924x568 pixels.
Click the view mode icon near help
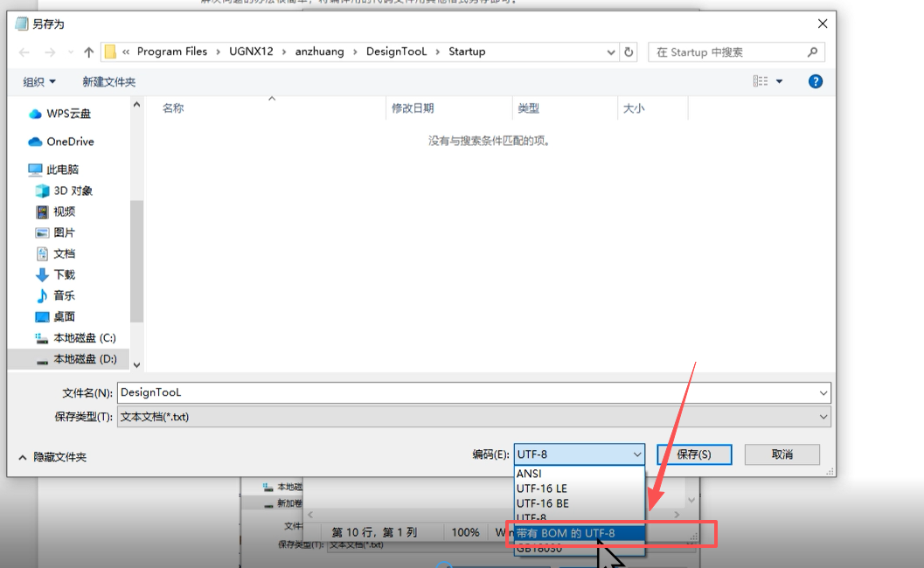tap(762, 81)
